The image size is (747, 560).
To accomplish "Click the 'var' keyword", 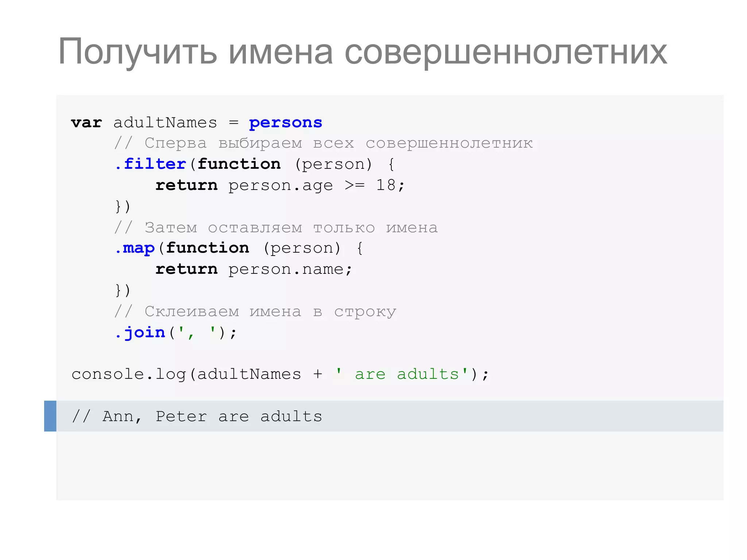I will 86,123.
